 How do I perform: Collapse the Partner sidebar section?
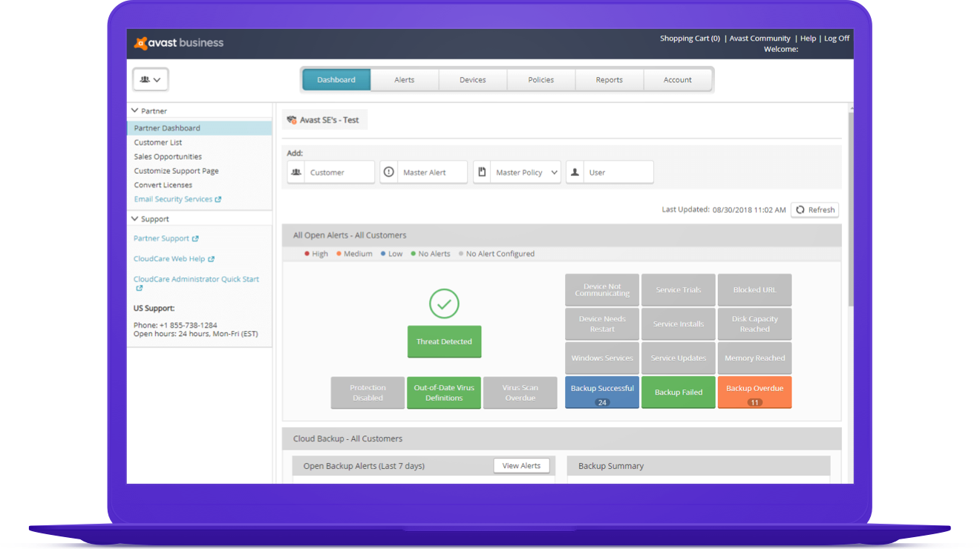135,111
